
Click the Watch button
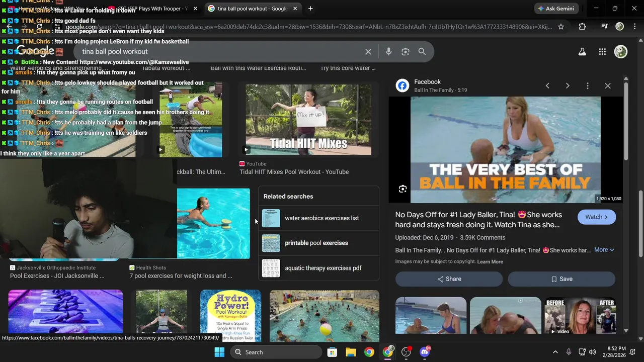click(x=597, y=217)
